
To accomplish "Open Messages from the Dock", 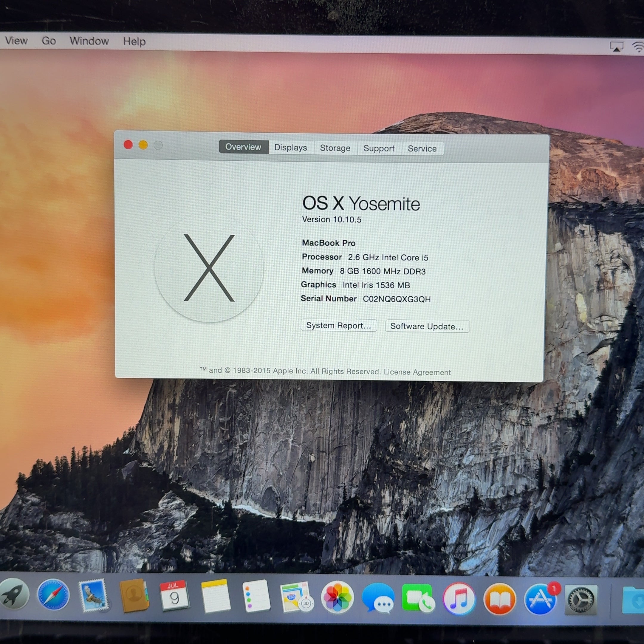I will tap(378, 598).
